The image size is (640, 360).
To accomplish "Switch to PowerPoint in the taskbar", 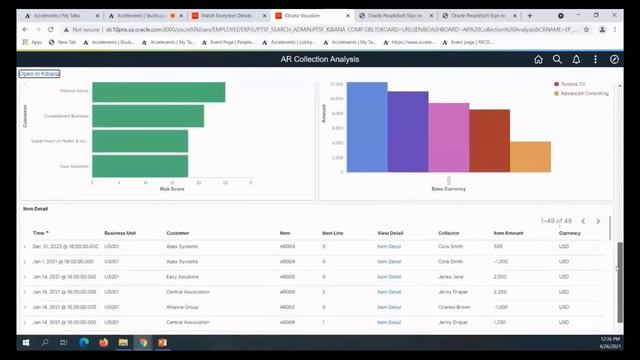I will tap(162, 342).
